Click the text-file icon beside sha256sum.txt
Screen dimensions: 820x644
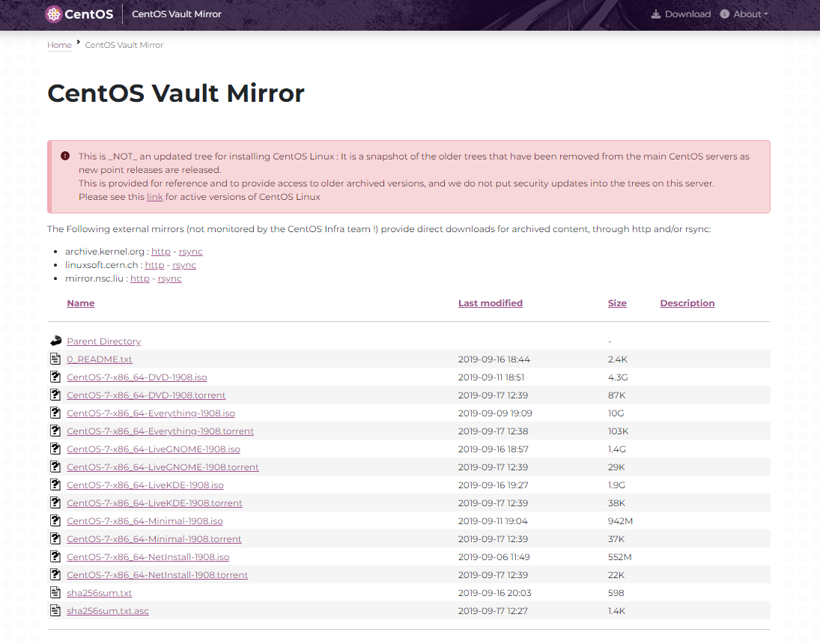[55, 592]
